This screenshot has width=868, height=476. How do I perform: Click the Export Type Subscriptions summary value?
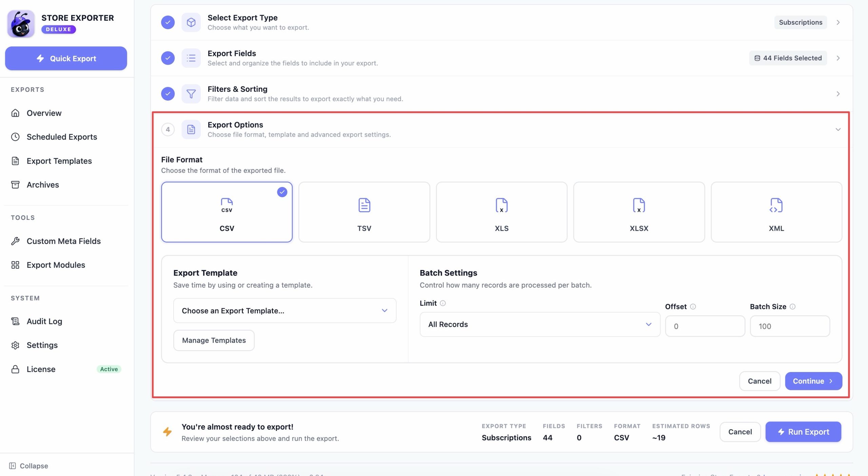(x=507, y=438)
